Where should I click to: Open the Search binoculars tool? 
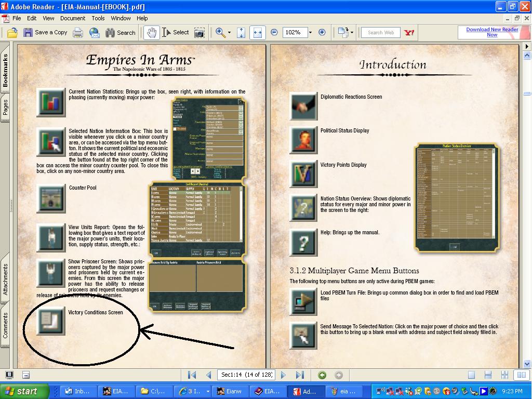click(x=120, y=33)
